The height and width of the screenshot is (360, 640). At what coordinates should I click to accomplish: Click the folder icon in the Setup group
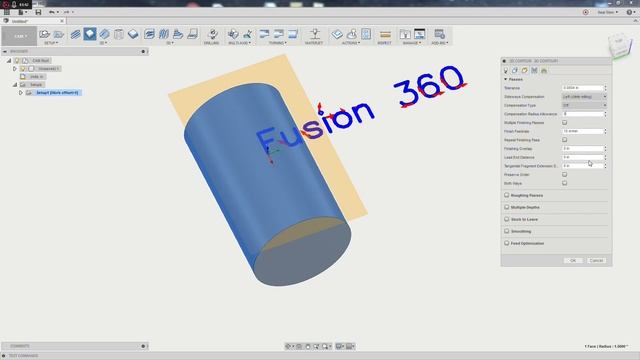tap(59, 34)
